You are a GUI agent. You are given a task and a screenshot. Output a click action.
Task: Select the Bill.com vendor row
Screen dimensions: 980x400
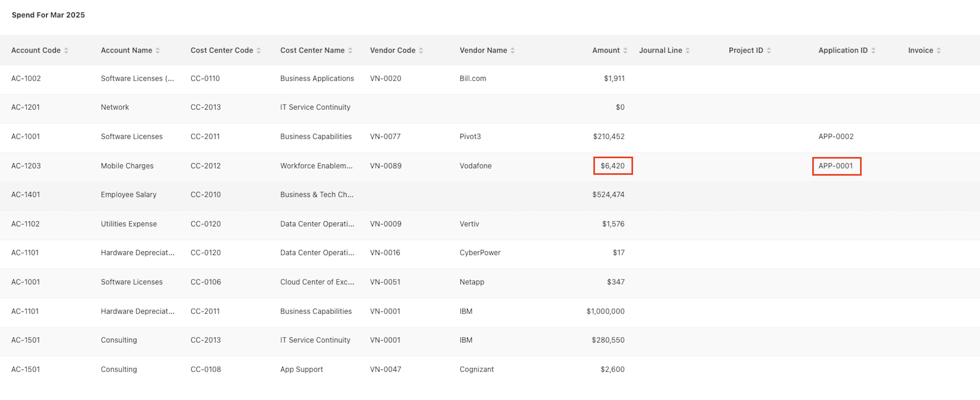tap(473, 79)
